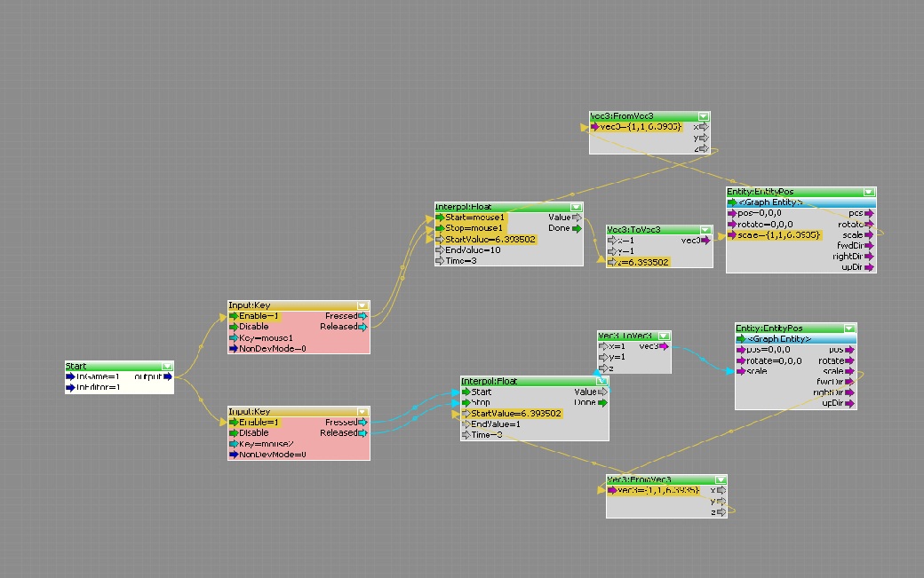This screenshot has height=578, width=924.
Task: Click the Start=mouse1 input port arrow
Action: pyautogui.click(x=440, y=218)
